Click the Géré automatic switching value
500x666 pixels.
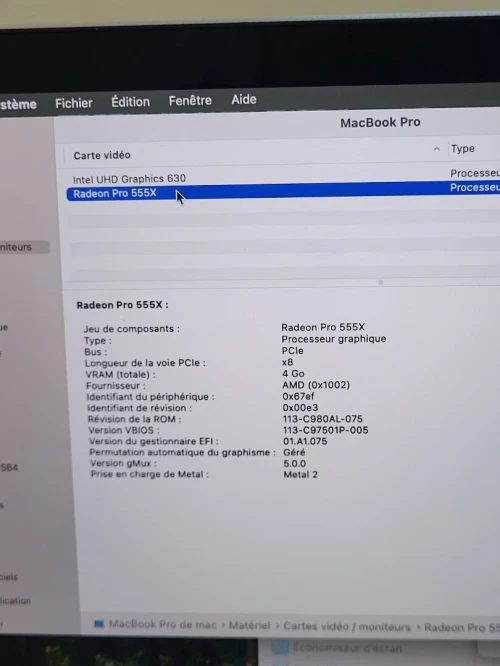294,452
